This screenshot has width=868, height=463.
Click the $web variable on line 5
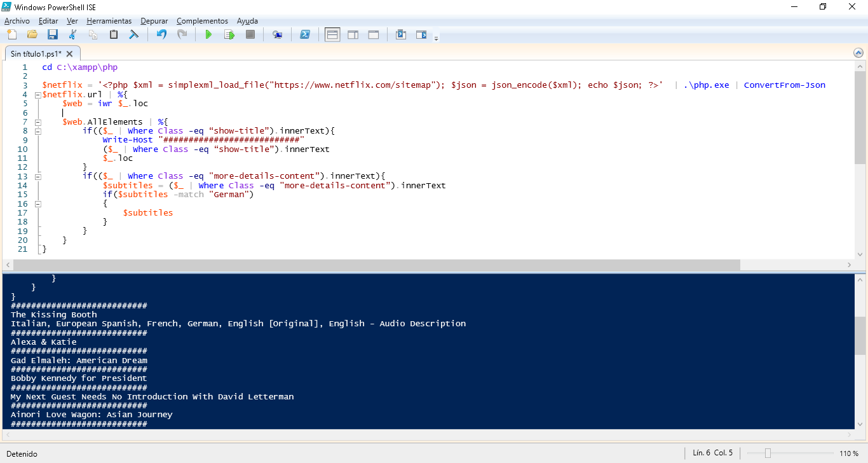[x=72, y=104]
